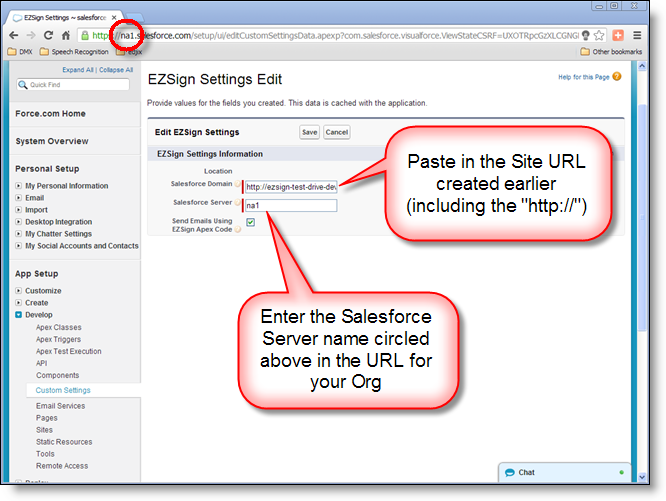Collapse the Develop section
This screenshot has height=501, width=666.
[x=19, y=314]
